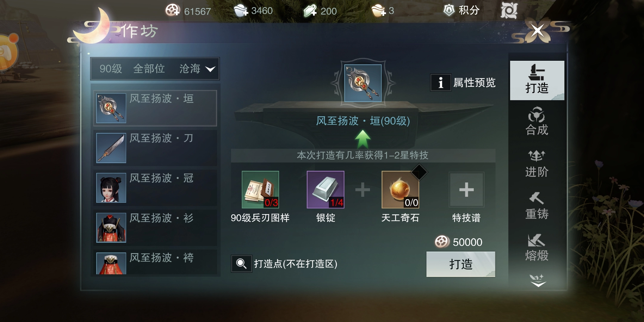Tap the 银锭 silver ingot icon

326,190
